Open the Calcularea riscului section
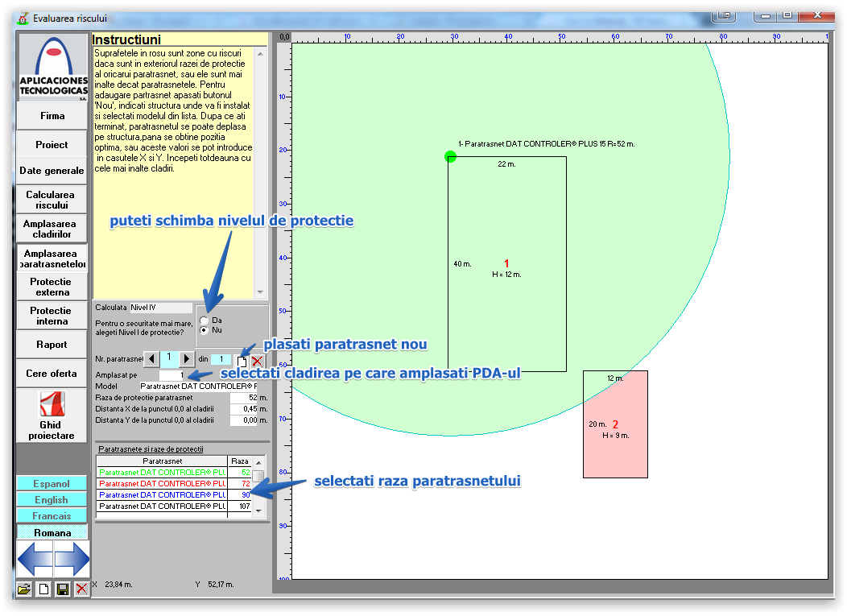Screen dimensions: 847x616 [x=52, y=200]
